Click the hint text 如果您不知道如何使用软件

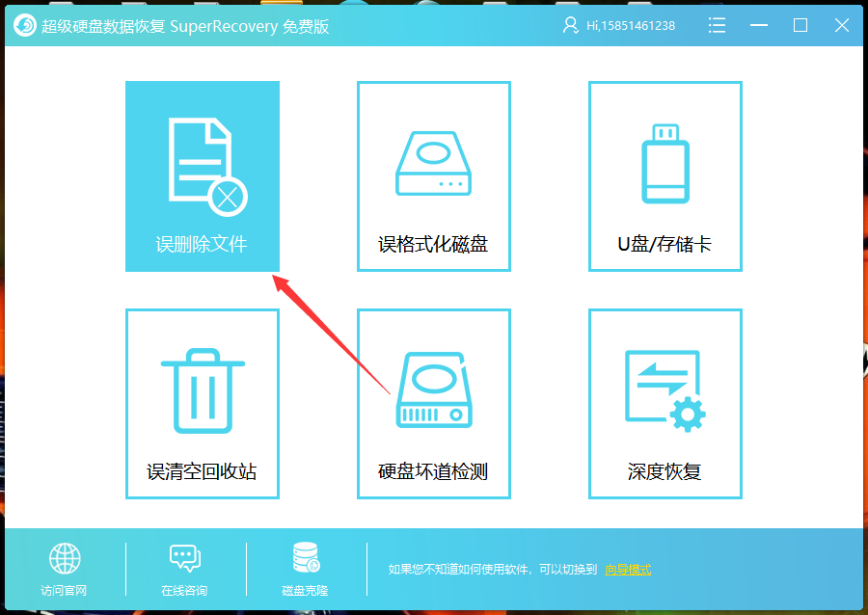458,570
